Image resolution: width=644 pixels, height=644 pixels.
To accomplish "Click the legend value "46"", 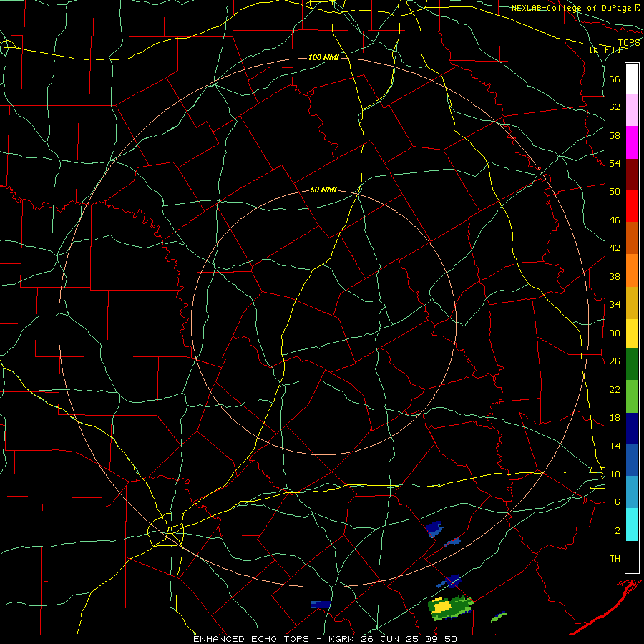I will pos(615,220).
